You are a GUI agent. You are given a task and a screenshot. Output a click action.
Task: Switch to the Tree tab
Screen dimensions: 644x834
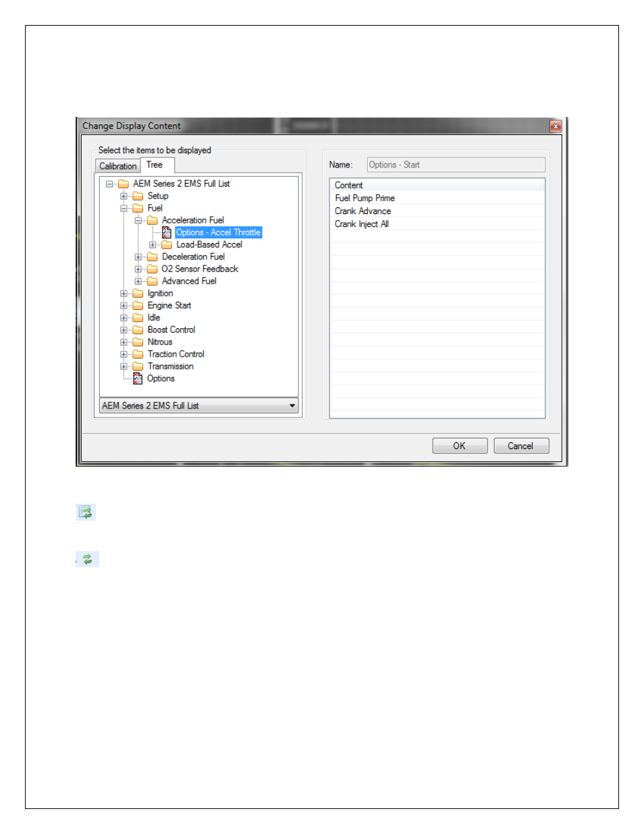pos(157,165)
